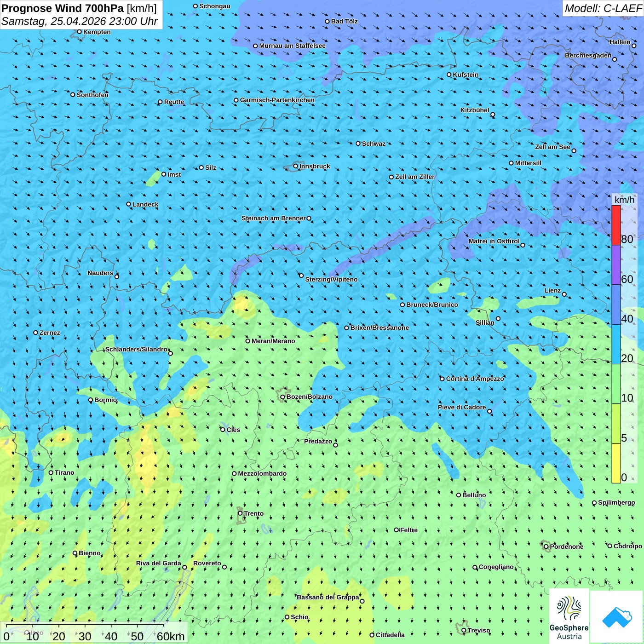
Task: Click the 'Modell: C-LAEF' label
Action: click(603, 8)
